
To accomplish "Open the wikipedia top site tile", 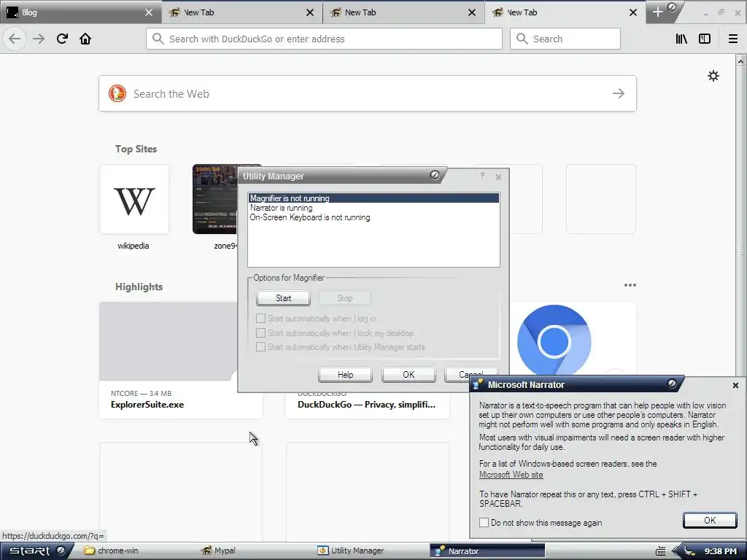I will [134, 200].
